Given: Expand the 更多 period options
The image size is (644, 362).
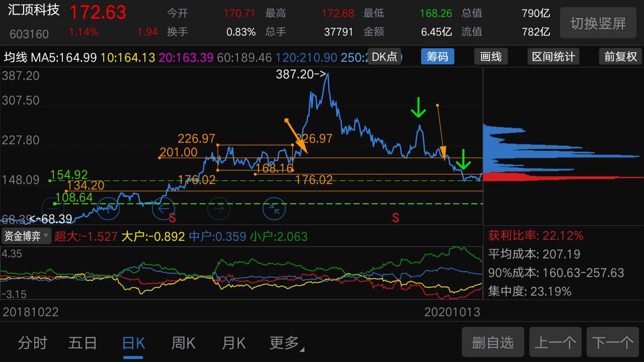Looking at the screenshot, I should pyautogui.click(x=286, y=343).
